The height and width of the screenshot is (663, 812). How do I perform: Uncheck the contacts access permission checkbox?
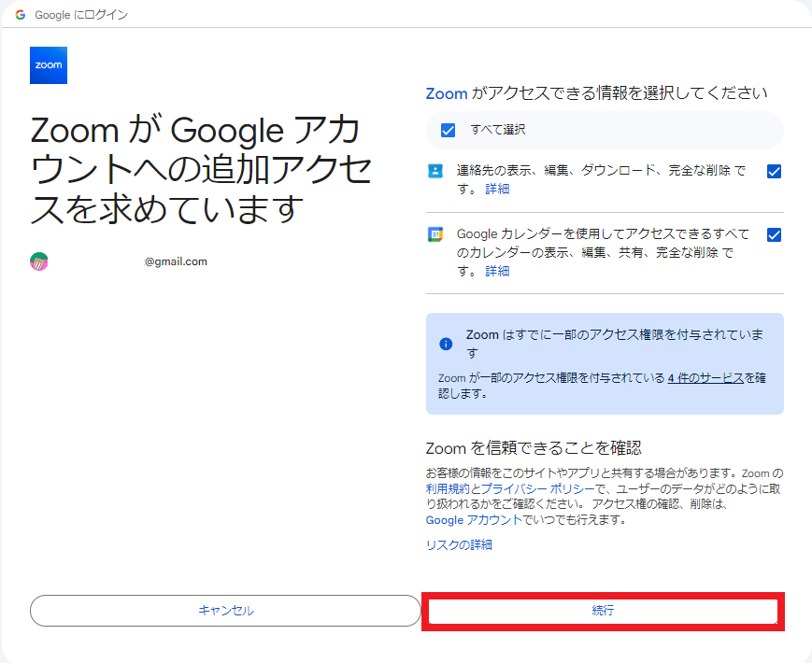[x=773, y=171]
